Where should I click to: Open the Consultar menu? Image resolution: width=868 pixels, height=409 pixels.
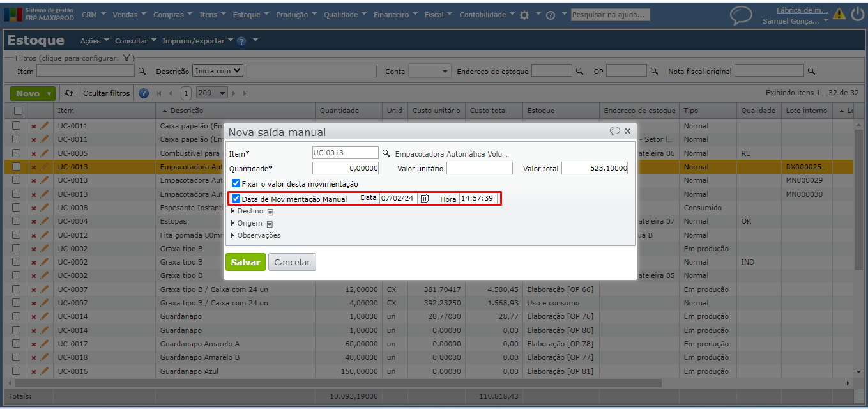coord(136,41)
